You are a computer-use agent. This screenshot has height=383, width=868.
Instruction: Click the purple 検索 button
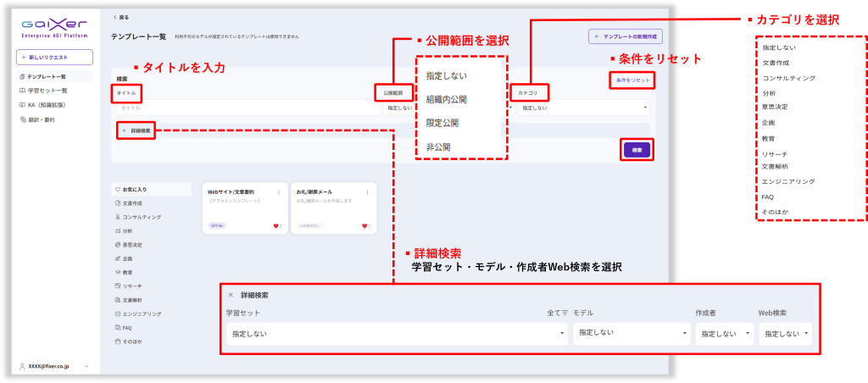click(637, 149)
